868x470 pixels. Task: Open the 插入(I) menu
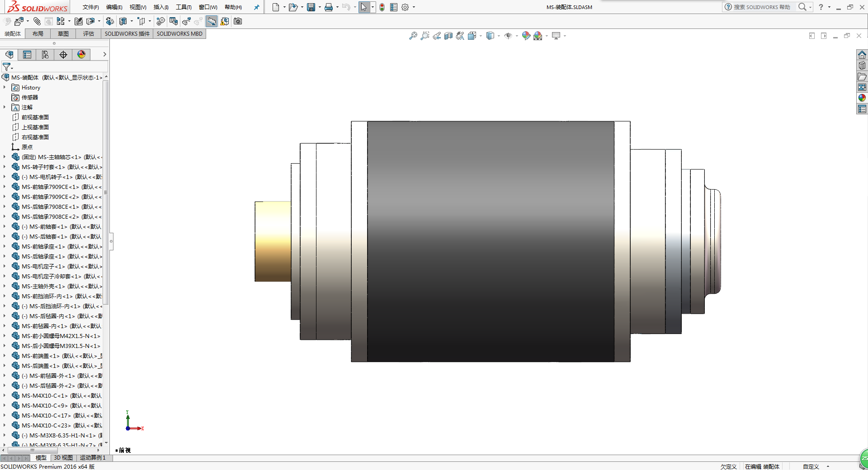pyautogui.click(x=161, y=7)
